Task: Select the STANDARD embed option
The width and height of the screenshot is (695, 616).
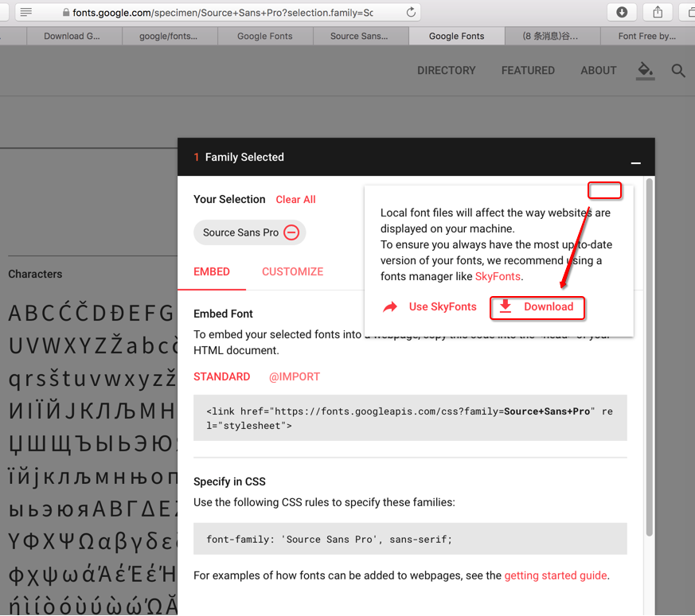Action: click(x=221, y=376)
